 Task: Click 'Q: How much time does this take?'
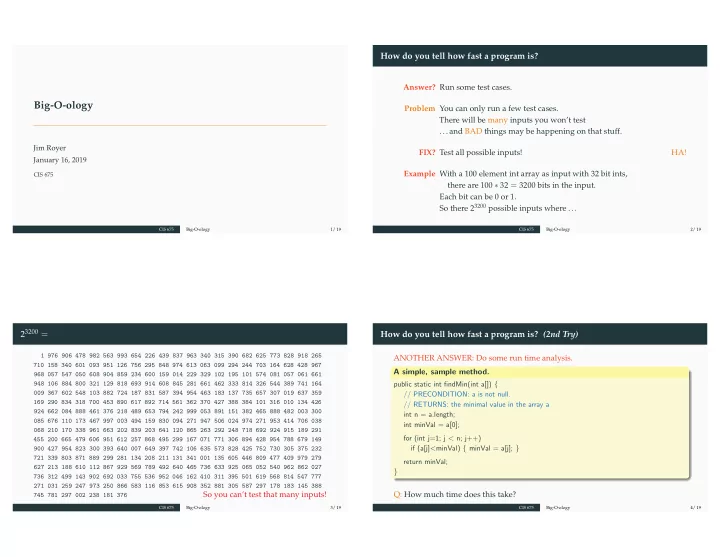coord(455,495)
